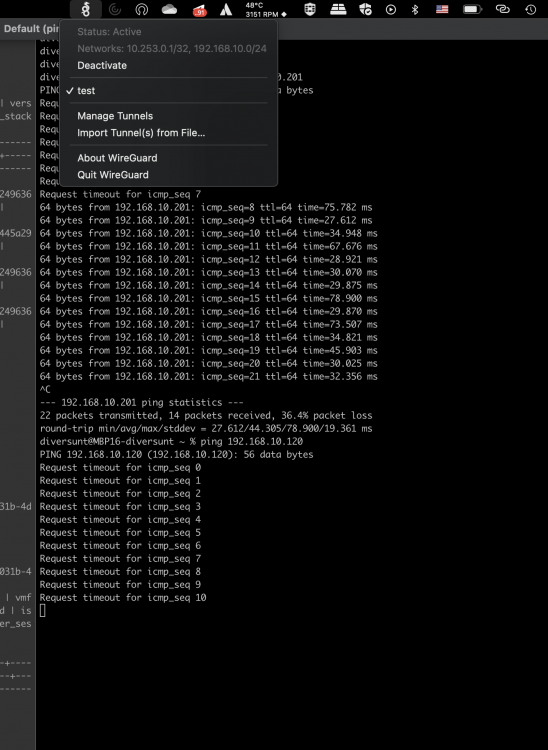Click the icmp_seq=11 time=67.676 ms line
The width and height of the screenshot is (548, 750).
click(x=208, y=246)
